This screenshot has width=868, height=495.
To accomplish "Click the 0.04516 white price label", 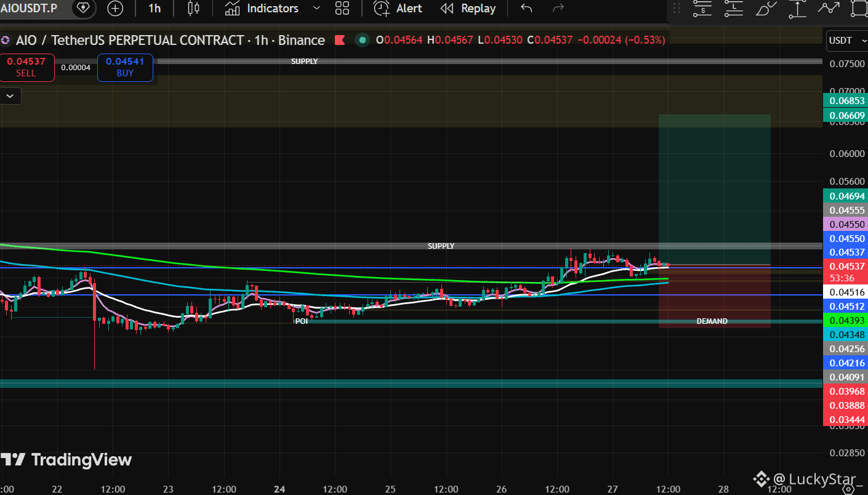I will (847, 292).
